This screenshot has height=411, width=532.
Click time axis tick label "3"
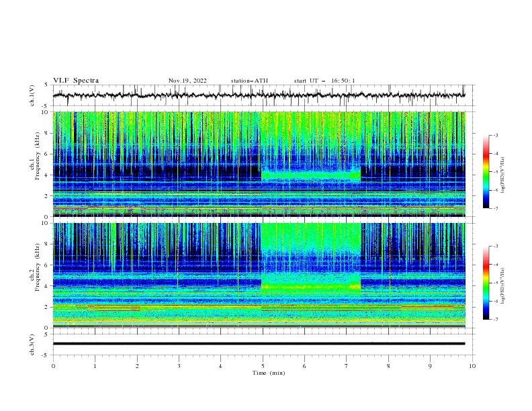179,366
